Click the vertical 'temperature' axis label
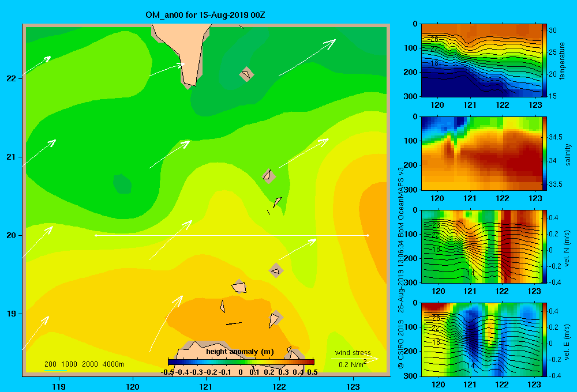Screen dimensions: 577x392 point(562,61)
